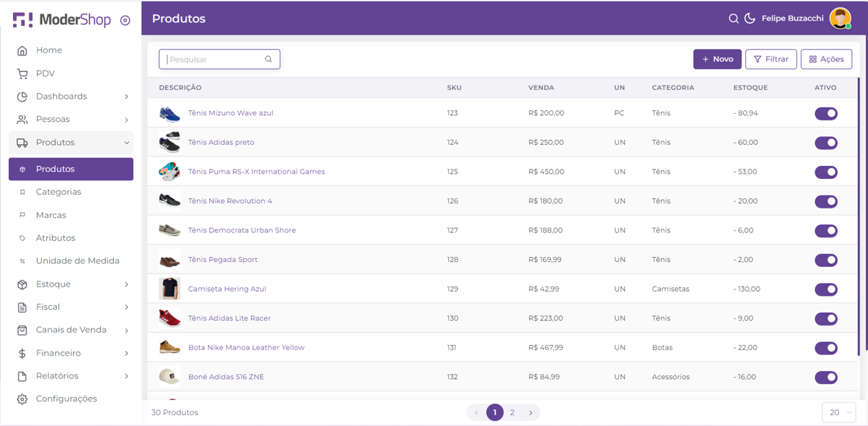Open page size dropdown showing 20
Viewport: 868px width, 426px height.
point(839,412)
